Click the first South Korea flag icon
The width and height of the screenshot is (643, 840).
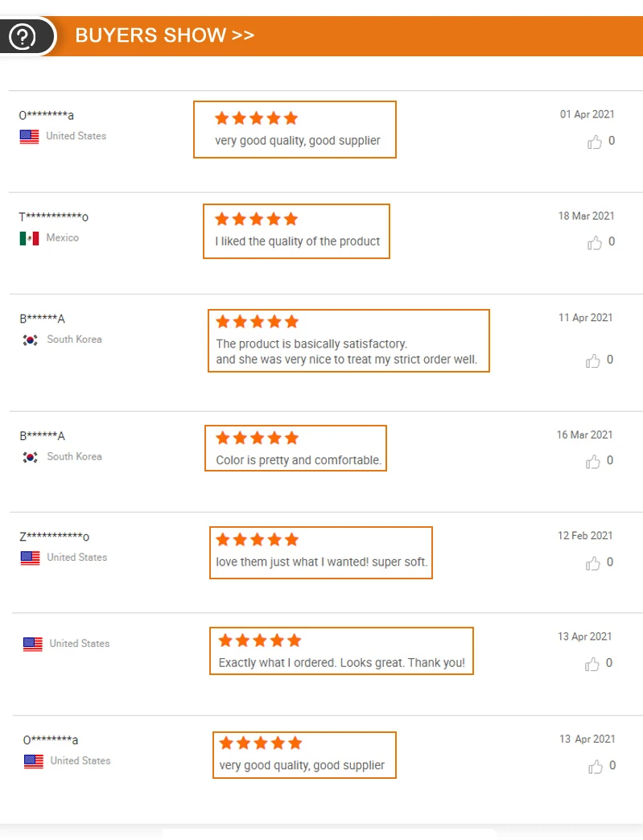31,340
